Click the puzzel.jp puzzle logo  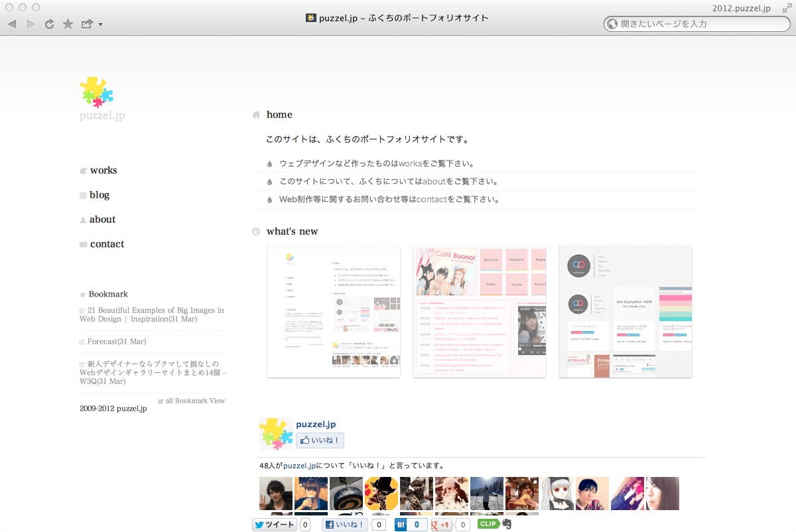(97, 92)
